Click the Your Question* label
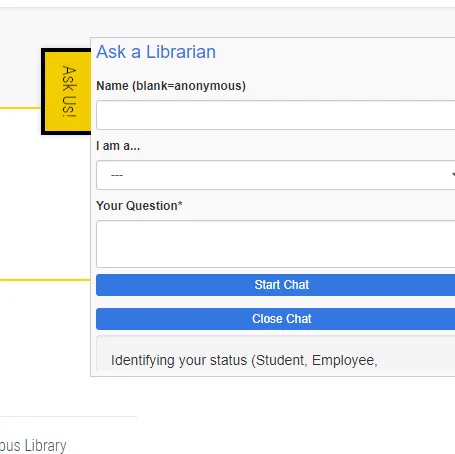This screenshot has height=454, width=455. (x=139, y=206)
